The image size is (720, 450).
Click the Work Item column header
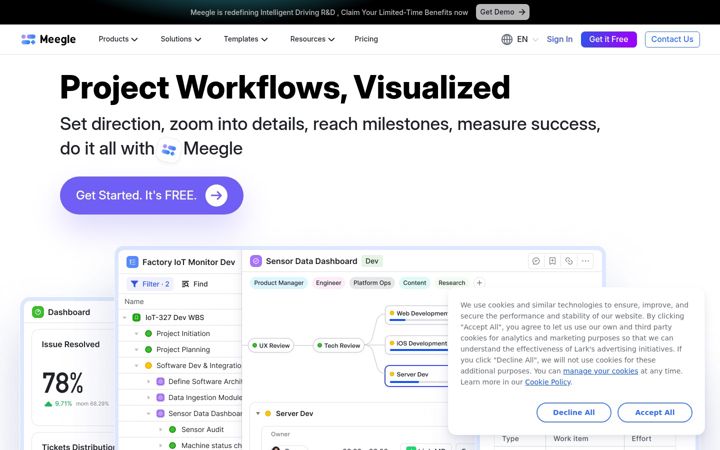(570, 439)
